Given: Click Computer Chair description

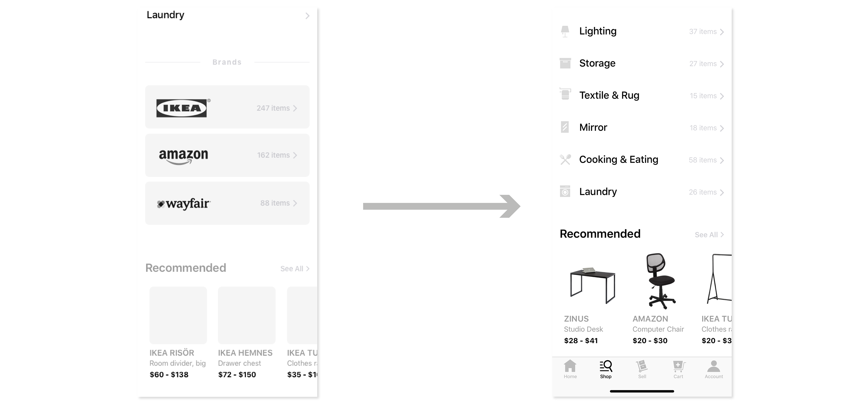Looking at the screenshot, I should point(658,329).
